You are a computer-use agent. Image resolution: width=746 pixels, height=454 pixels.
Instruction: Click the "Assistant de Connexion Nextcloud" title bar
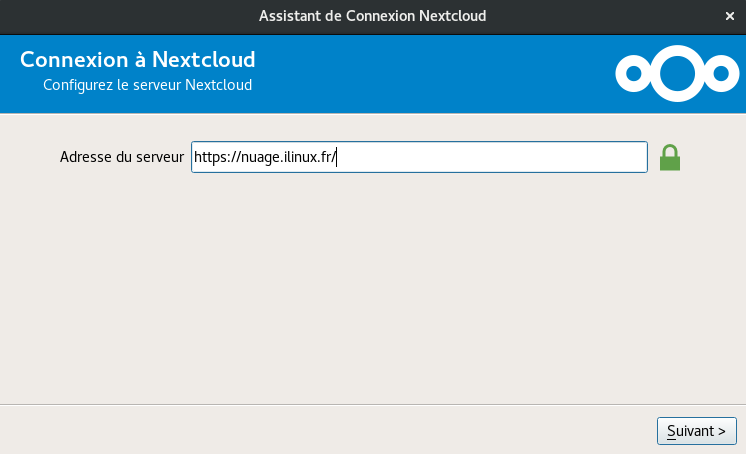(372, 16)
